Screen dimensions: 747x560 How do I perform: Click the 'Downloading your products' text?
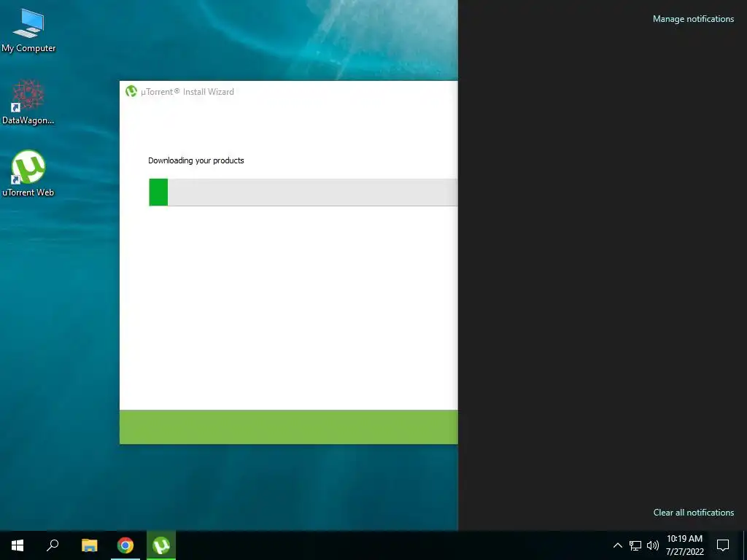[x=196, y=160]
